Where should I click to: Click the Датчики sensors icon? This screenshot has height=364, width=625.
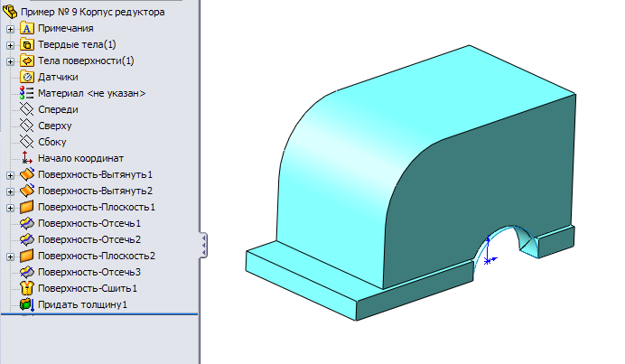(x=27, y=77)
